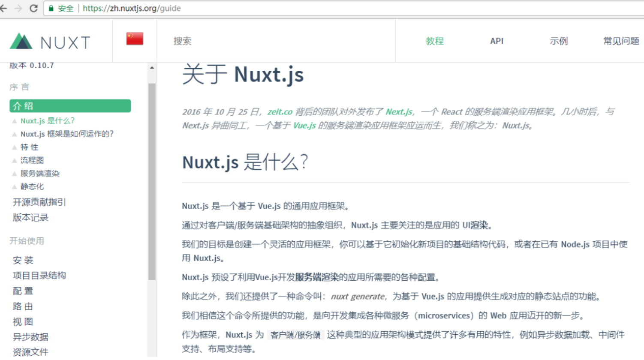Go to the 常见问题 navigation tab
This screenshot has width=644, height=360.
coord(621,41)
